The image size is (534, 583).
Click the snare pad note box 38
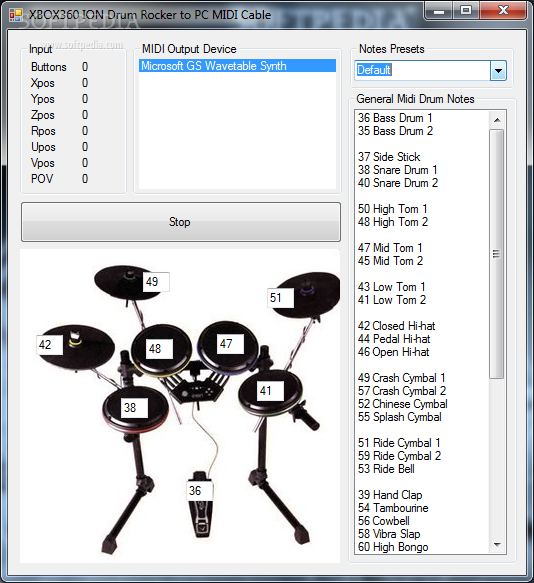coord(134,408)
